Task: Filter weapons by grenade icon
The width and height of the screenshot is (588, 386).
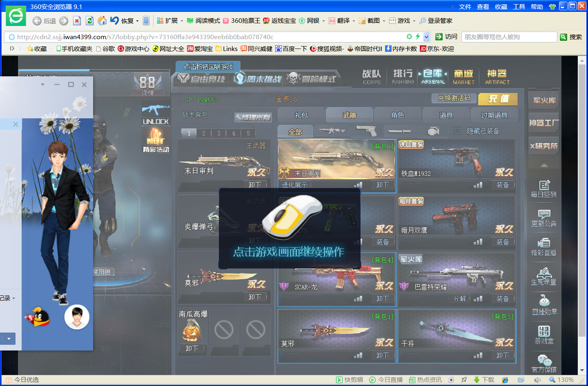Action: point(433,131)
